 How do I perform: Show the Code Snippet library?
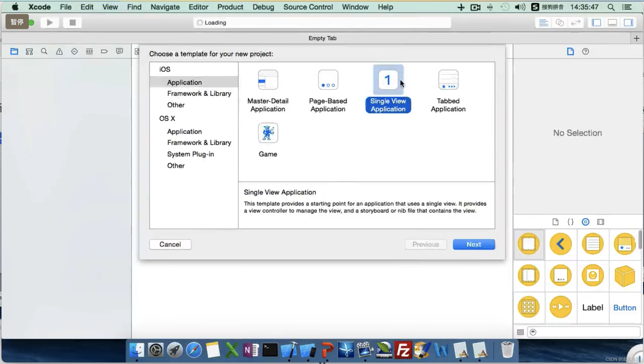click(570, 222)
